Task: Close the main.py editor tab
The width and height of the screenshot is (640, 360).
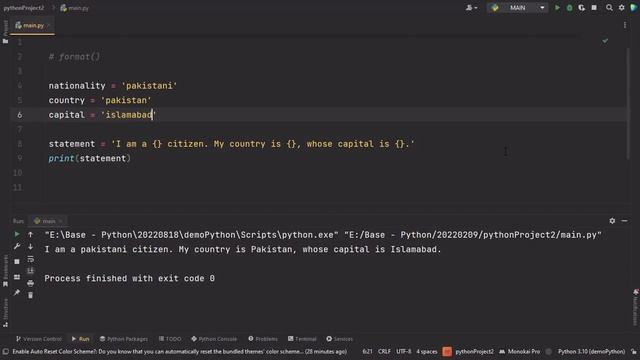Action: tap(49, 26)
